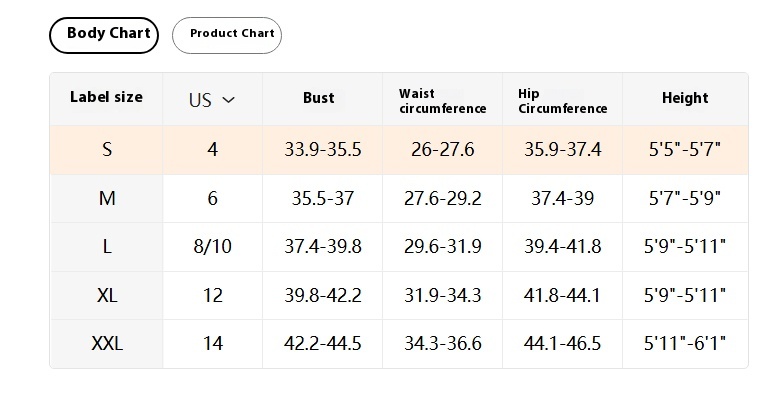Click waist value 31.9-34.3 cell

[443, 295]
